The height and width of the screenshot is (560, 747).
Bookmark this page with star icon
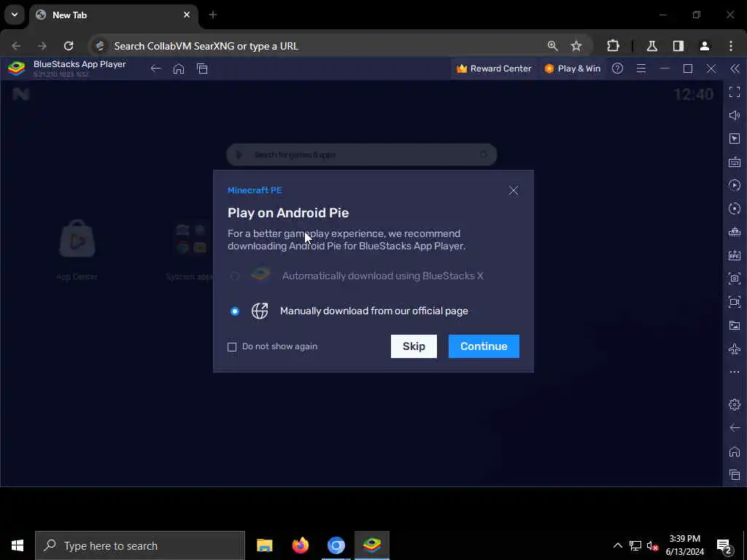[576, 46]
